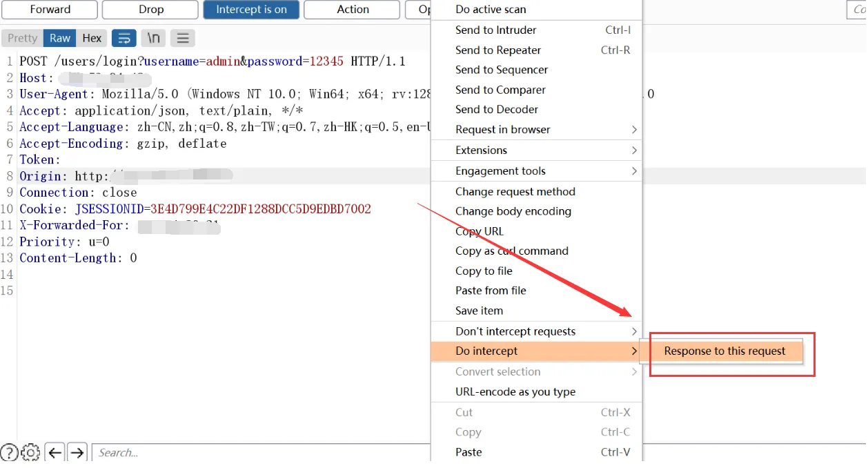This screenshot has height=468, width=868.
Task: Select the Raw view tab
Action: pos(60,38)
